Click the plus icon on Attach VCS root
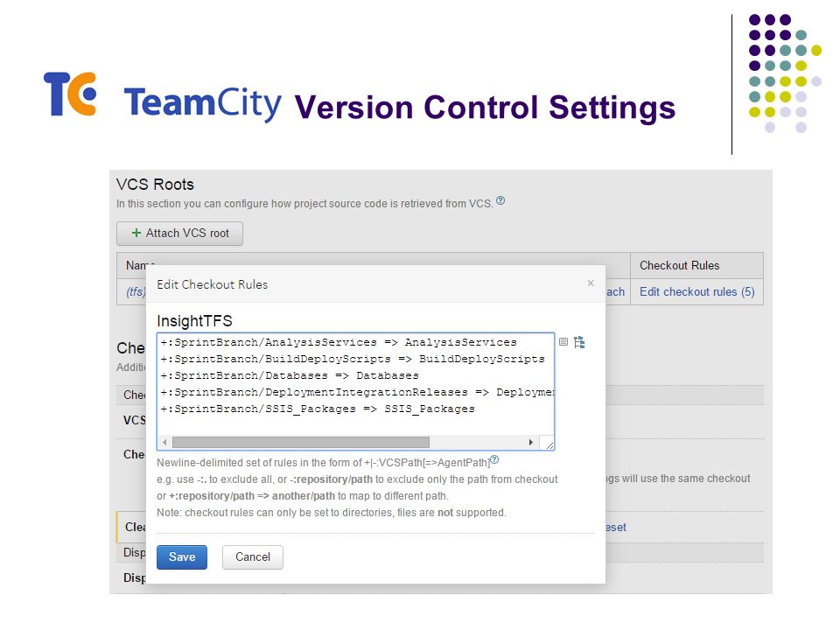840x630 pixels. click(x=136, y=233)
